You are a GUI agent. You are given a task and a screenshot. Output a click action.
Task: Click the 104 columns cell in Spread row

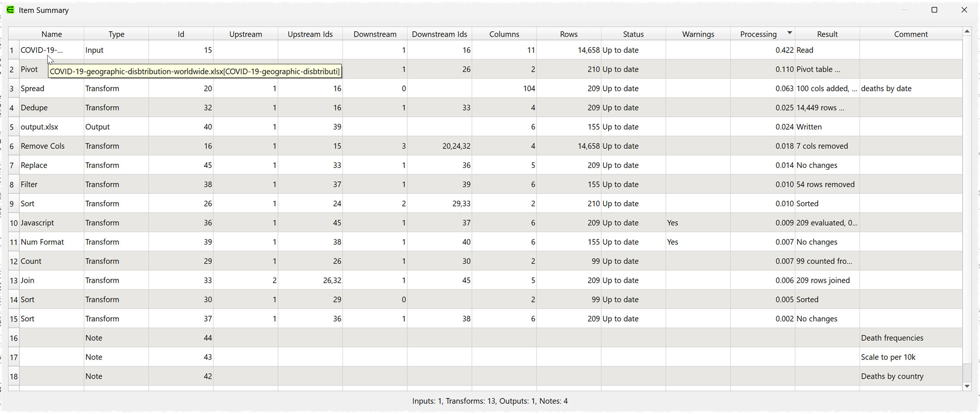[504, 88]
